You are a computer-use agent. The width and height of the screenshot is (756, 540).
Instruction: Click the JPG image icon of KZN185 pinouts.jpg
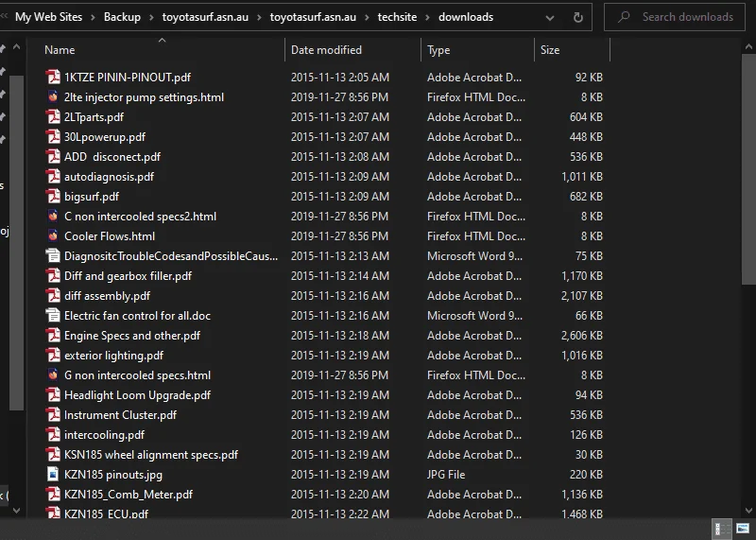[x=53, y=474]
